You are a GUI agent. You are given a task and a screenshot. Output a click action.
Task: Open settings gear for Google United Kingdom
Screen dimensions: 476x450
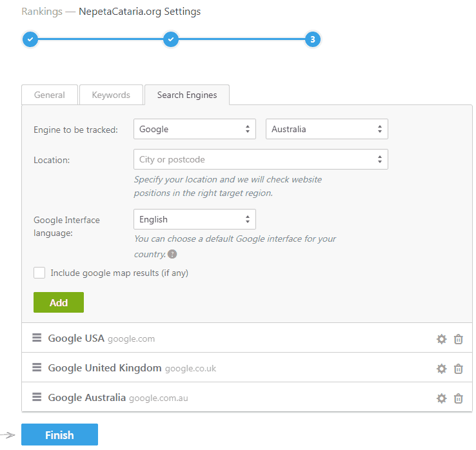tap(441, 369)
